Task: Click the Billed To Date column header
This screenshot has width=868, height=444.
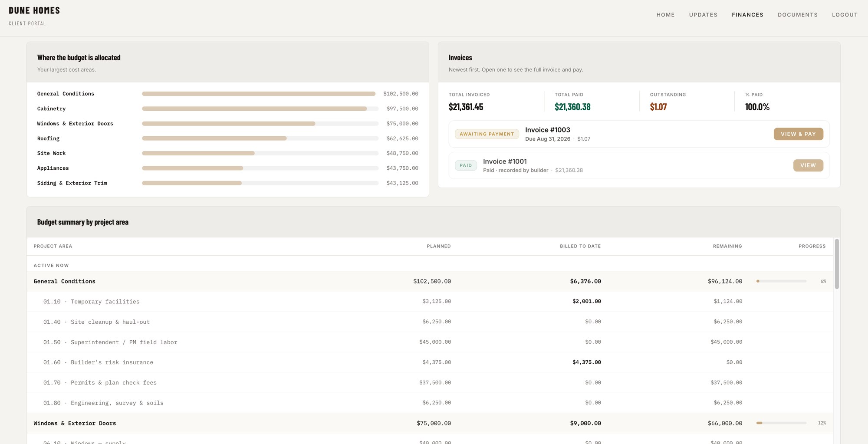Action: point(580,246)
